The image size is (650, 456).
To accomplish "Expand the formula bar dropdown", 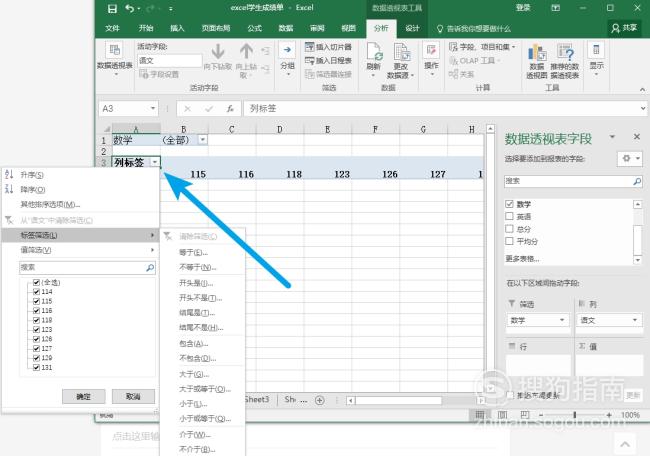I will point(643,109).
